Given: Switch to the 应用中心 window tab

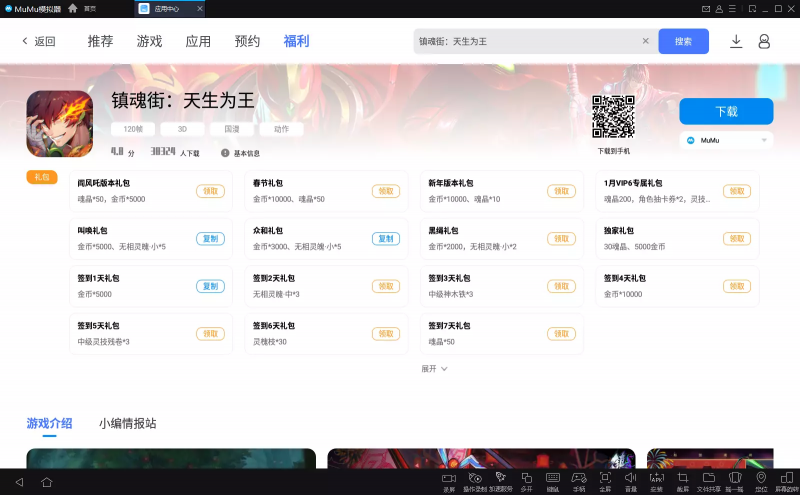Looking at the screenshot, I should (x=169, y=9).
